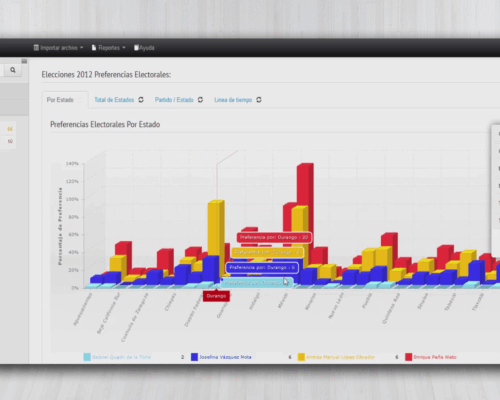Click the yellow Andrés Manuel López Obrador swatch
This screenshot has width=500, height=400.
(x=301, y=357)
